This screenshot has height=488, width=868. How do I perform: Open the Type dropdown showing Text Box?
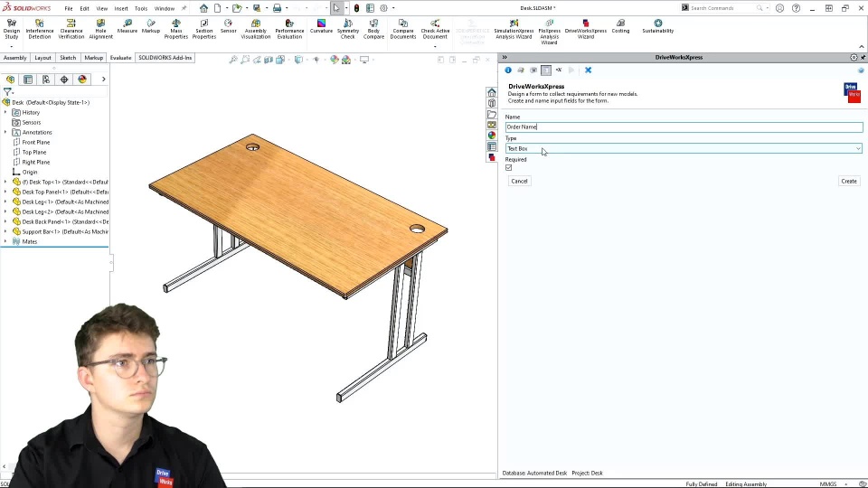(684, 148)
